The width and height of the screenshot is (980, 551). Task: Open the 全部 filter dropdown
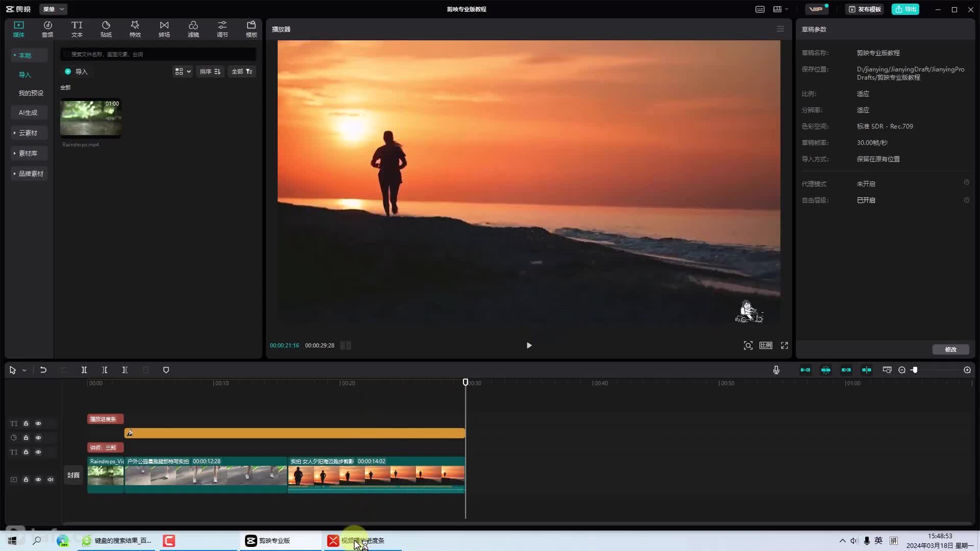(242, 71)
